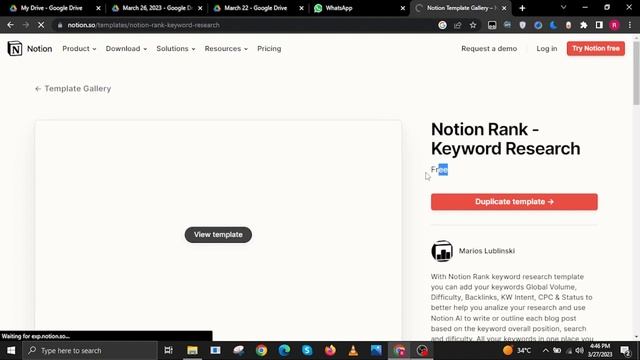Open the Pricing page
The height and width of the screenshot is (360, 640).
pyautogui.click(x=269, y=49)
